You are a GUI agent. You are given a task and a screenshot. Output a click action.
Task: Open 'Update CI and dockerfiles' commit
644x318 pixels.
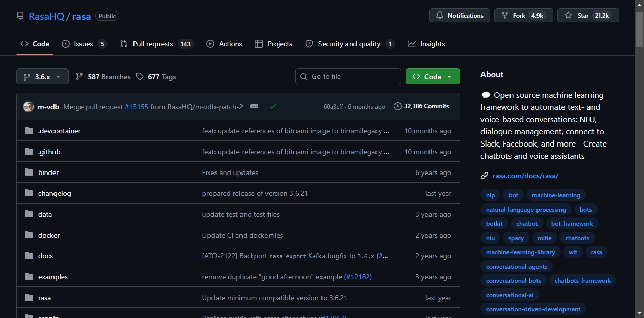pyautogui.click(x=243, y=235)
